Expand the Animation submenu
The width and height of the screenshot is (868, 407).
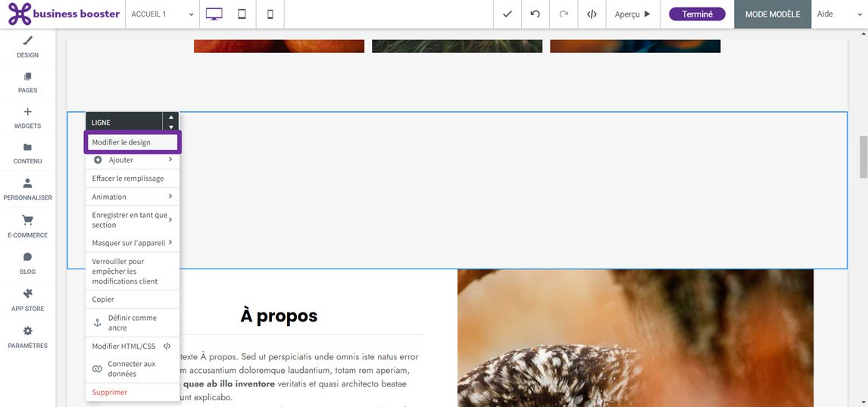point(132,197)
